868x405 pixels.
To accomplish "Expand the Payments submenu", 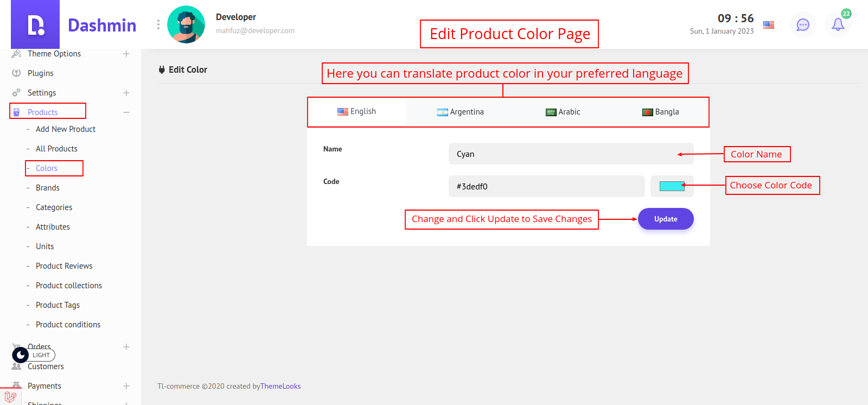I will point(126,386).
